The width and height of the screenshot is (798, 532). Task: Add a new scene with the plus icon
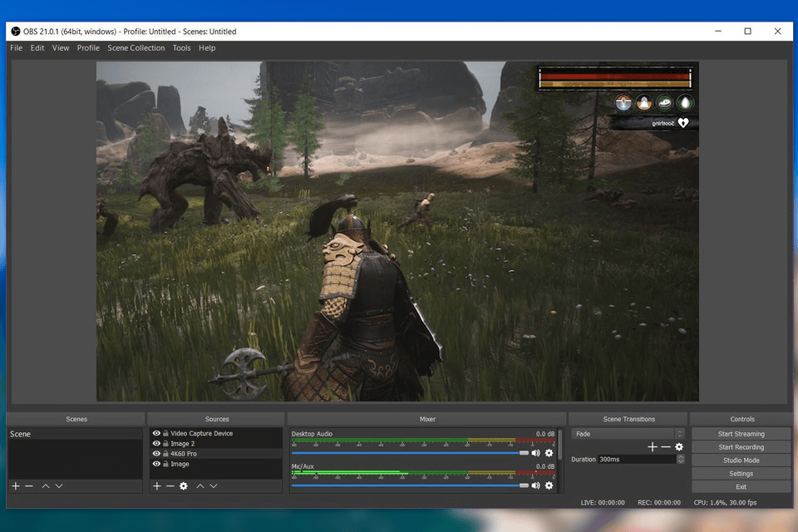point(15,486)
